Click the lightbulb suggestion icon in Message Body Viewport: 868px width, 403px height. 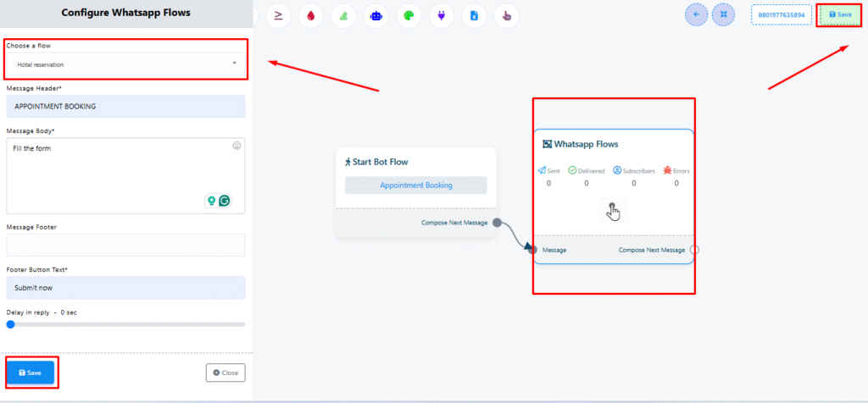coord(211,201)
